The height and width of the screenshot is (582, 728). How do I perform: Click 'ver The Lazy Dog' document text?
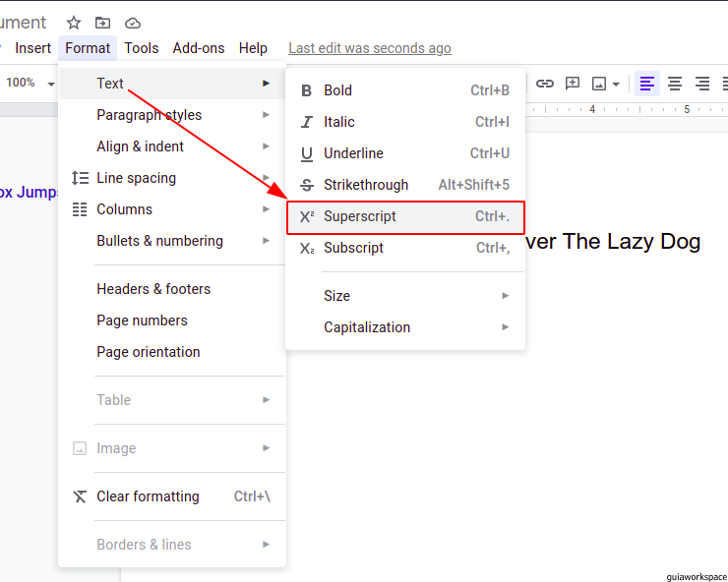pyautogui.click(x=613, y=241)
